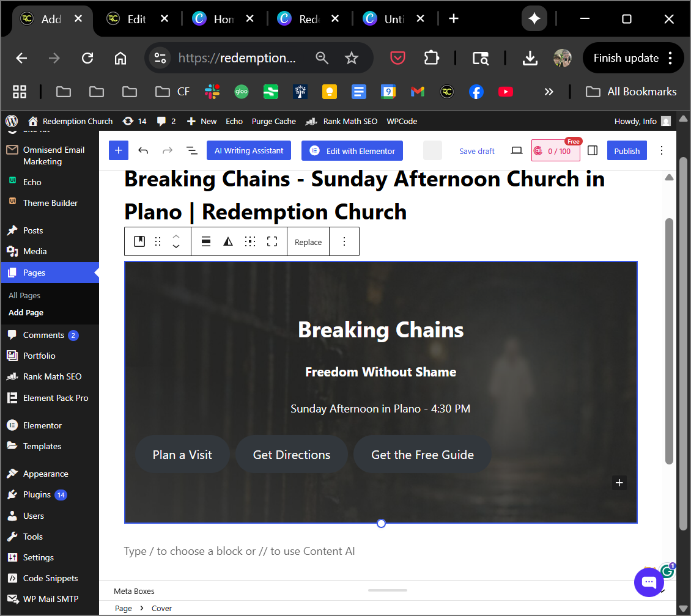Viewport: 691px width, 616px height.
Task: Preview the page in desktop view
Action: click(x=517, y=151)
